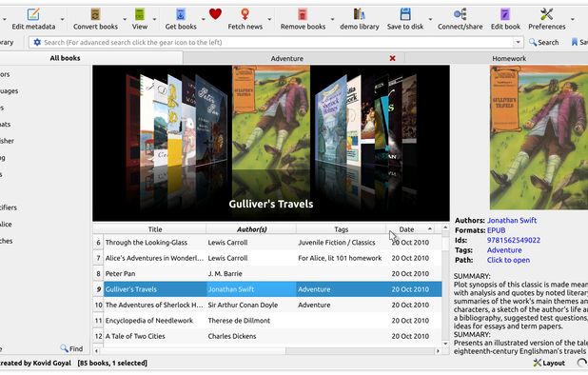The image size is (588, 375).
Task: Click the Sherlock Holmes cover in cover flow
Action: click(331, 121)
